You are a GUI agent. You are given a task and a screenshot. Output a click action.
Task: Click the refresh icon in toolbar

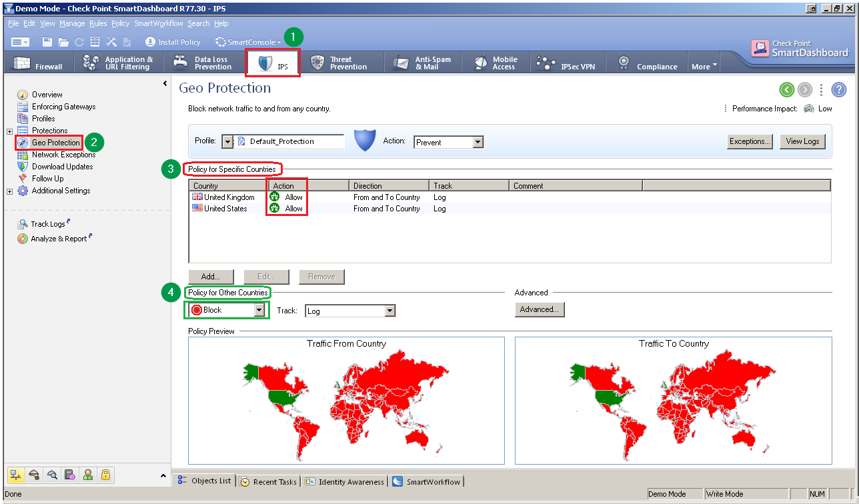pyautogui.click(x=79, y=42)
